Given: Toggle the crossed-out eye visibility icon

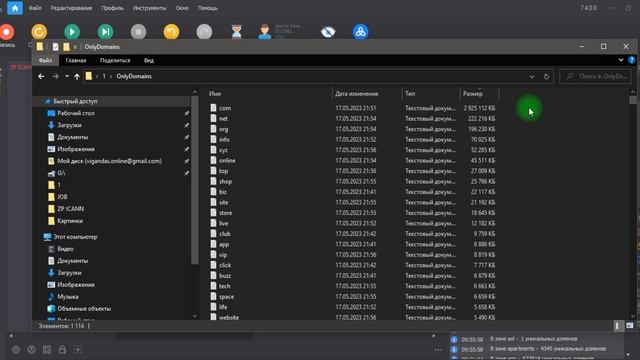Looking at the screenshot, I should 328,31.
